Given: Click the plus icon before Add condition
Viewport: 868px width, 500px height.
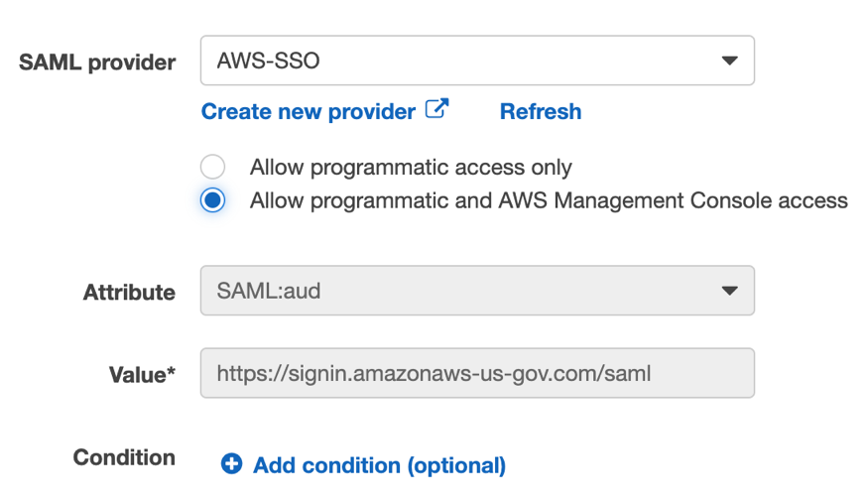Looking at the screenshot, I should coord(231,464).
